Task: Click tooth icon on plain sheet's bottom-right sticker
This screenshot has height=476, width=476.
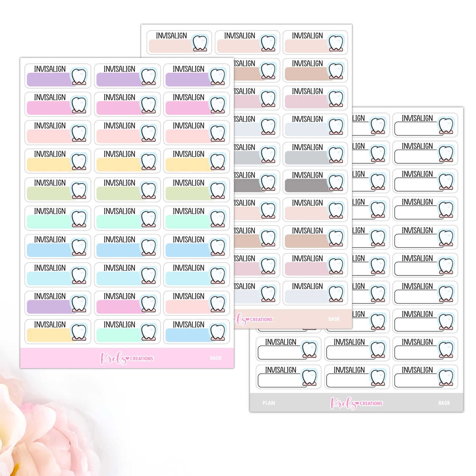Action: (446, 378)
